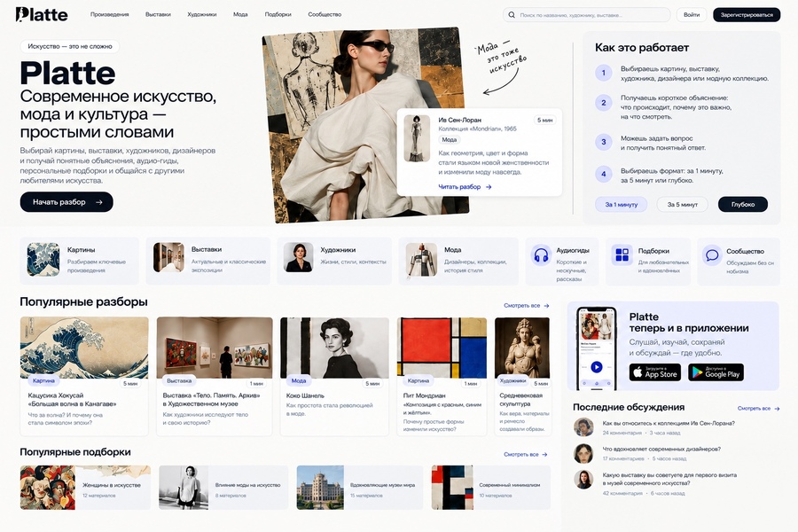Click Смотреть все for Популярные подборки

click(525, 454)
